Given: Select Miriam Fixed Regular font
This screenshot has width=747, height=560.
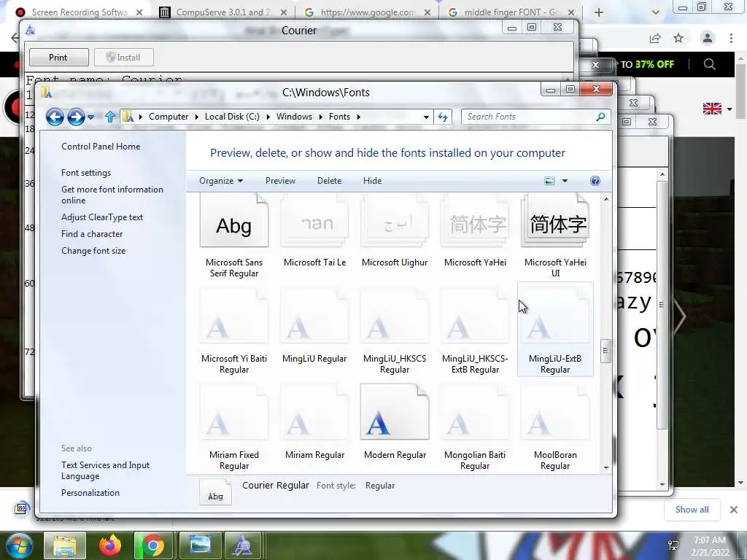Looking at the screenshot, I should [234, 427].
